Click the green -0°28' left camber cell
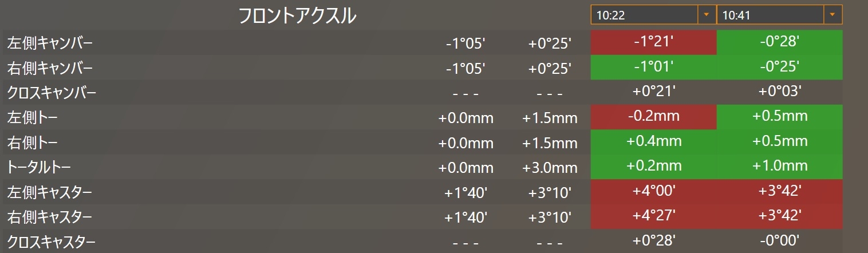Image resolution: width=868 pixels, height=253 pixels. [779, 42]
